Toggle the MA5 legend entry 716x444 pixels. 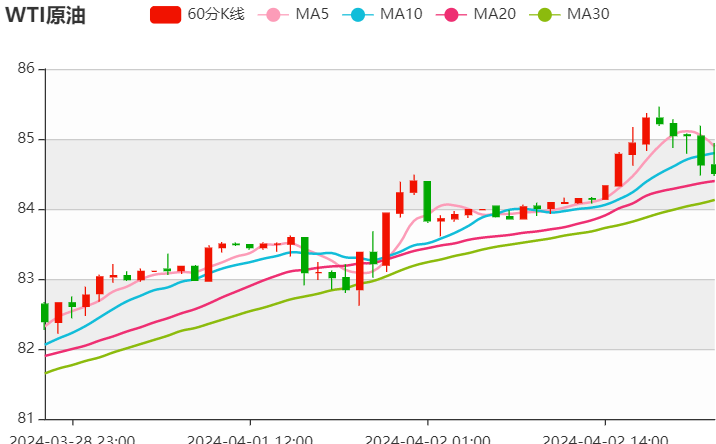pyautogui.click(x=293, y=14)
